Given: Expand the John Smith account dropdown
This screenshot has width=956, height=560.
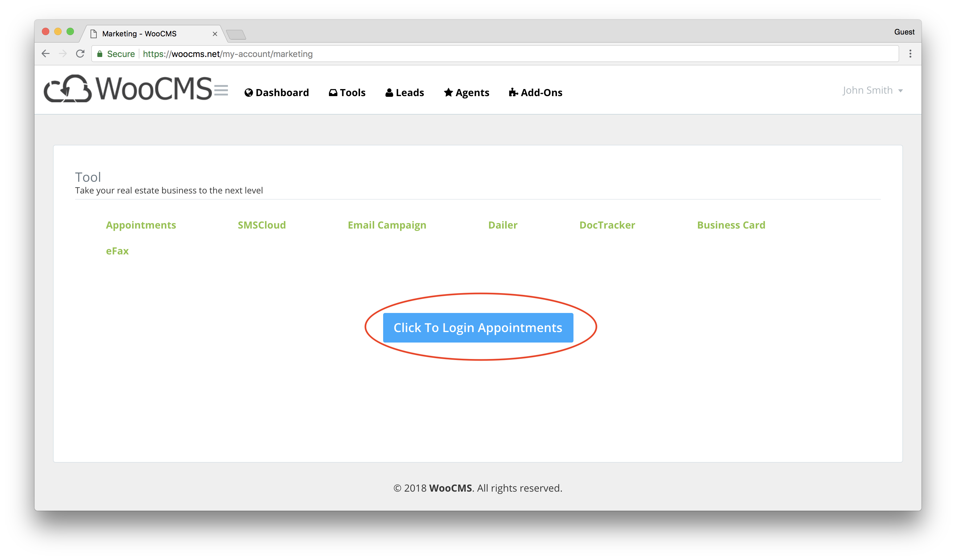Looking at the screenshot, I should click(872, 90).
